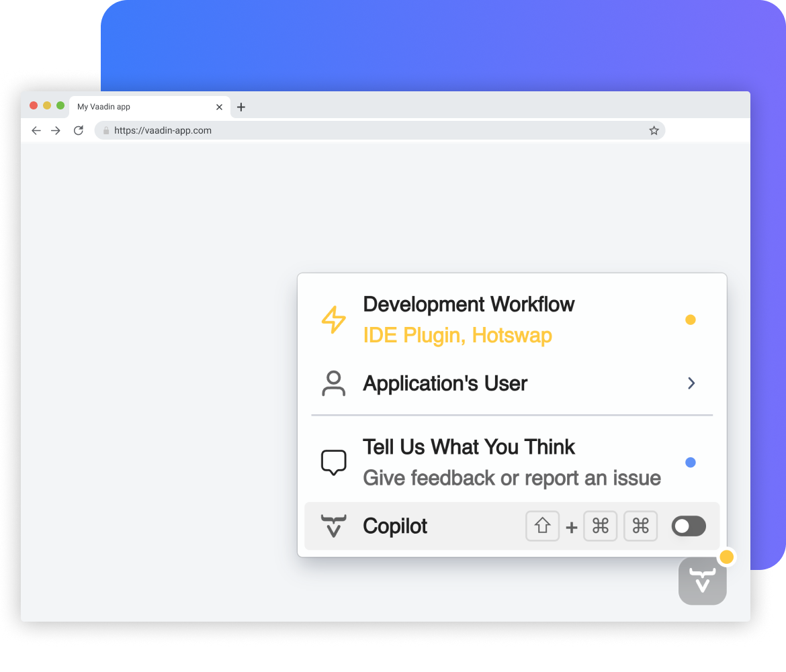
Task: Click the Vaadin Copilot logo icon
Action: tap(334, 526)
